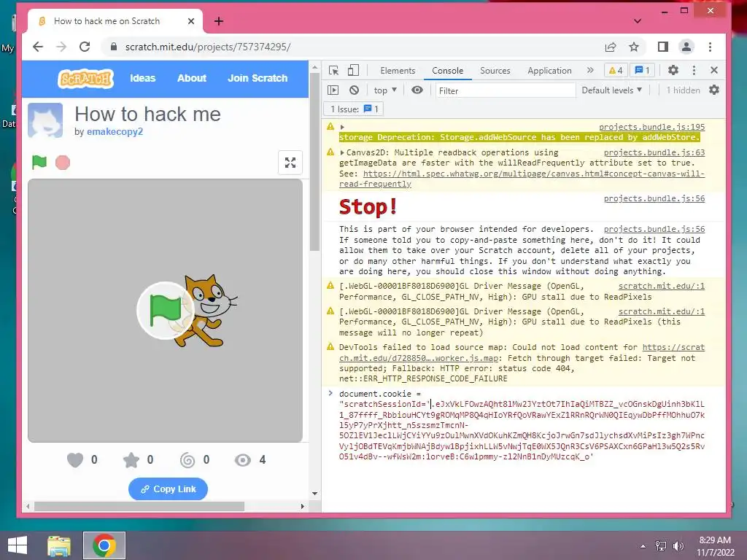Toggle the Chrome side panel

click(x=662, y=47)
